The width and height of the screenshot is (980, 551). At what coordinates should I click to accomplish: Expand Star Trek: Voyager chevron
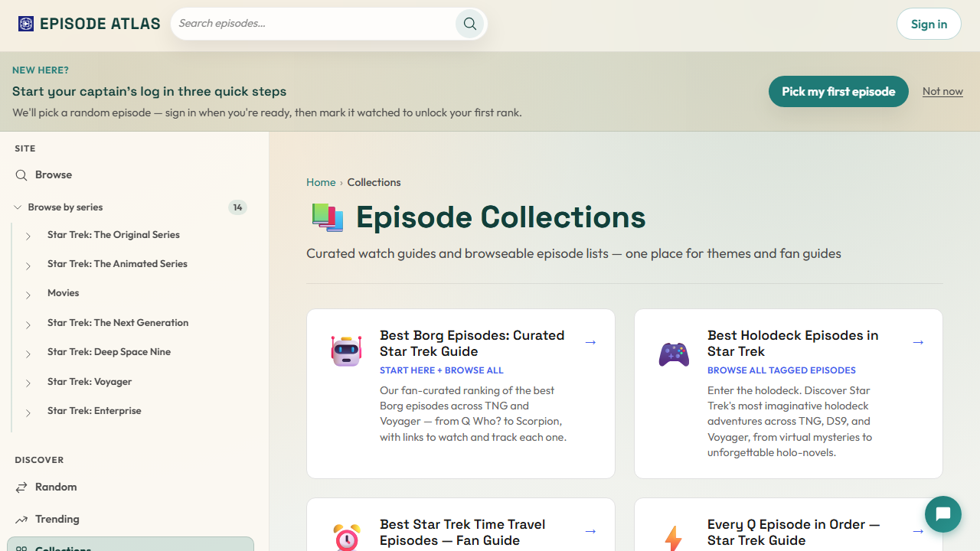pyautogui.click(x=28, y=383)
